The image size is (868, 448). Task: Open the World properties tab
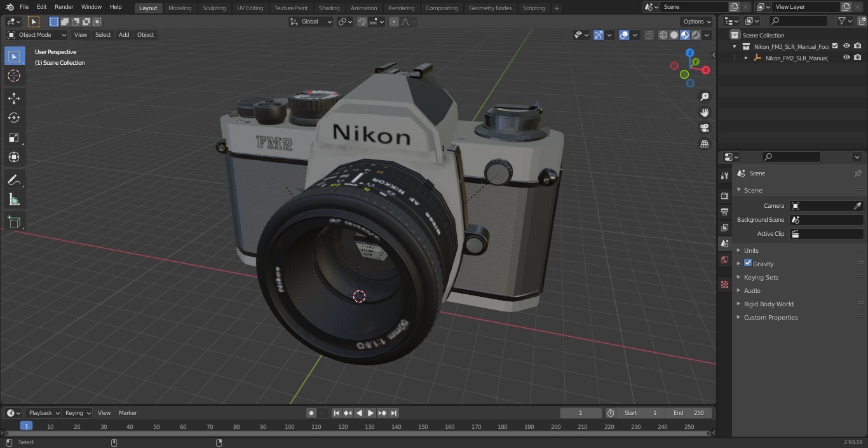coord(724,259)
